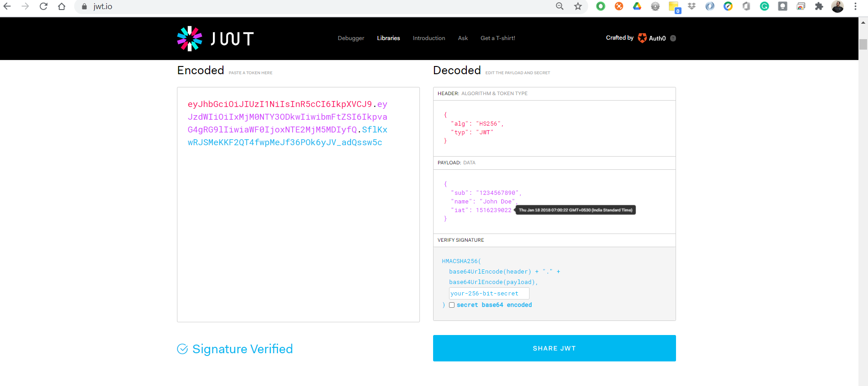Reload the page with the refresh icon

pos(43,6)
